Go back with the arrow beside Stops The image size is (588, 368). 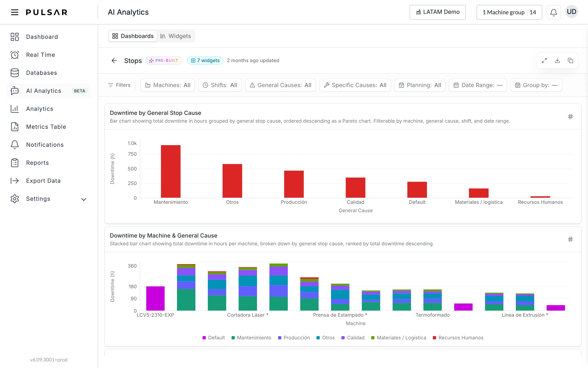pos(114,60)
